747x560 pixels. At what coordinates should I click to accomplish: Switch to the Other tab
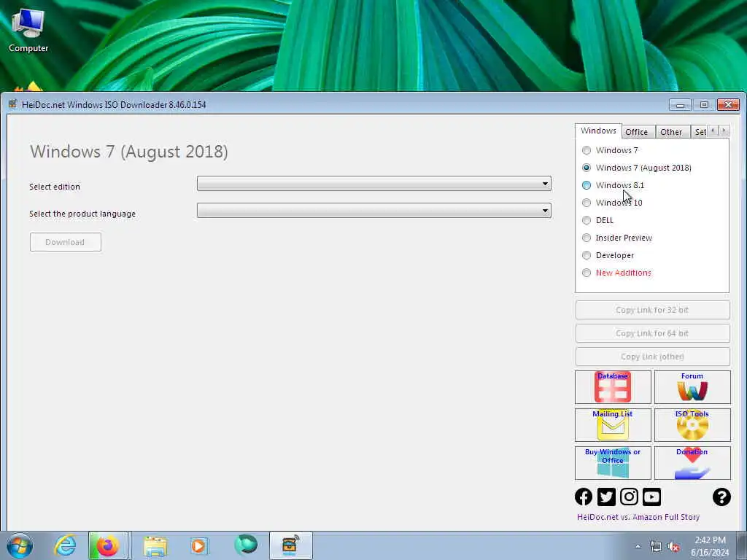click(x=671, y=132)
